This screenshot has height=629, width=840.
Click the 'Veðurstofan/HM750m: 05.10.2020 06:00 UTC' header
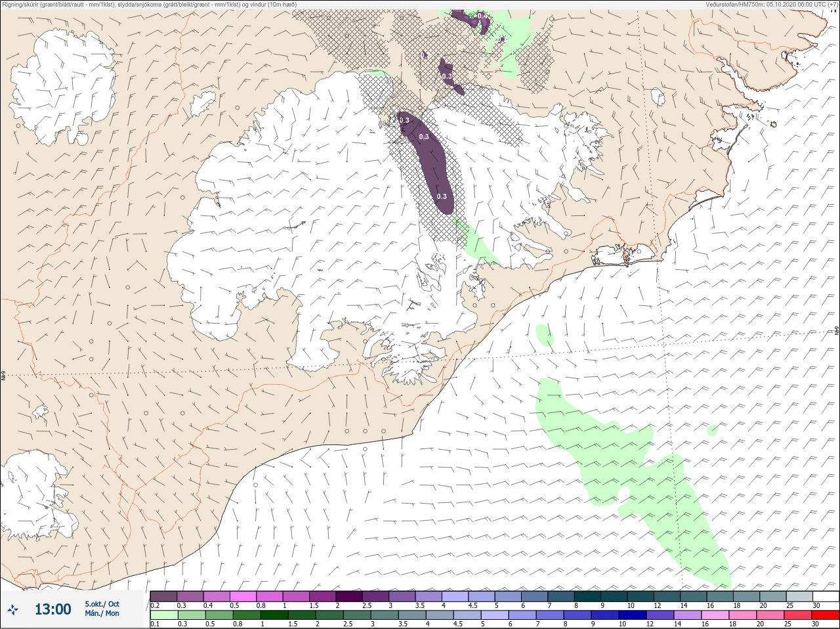coord(771,5)
